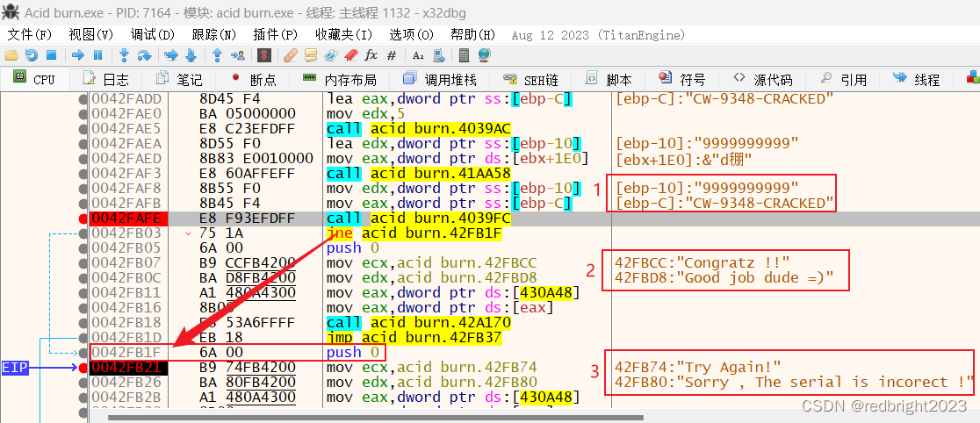The height and width of the screenshot is (423, 980).
Task: Toggle the red breakpoint dot at 0042FAFE
Action: 83,218
